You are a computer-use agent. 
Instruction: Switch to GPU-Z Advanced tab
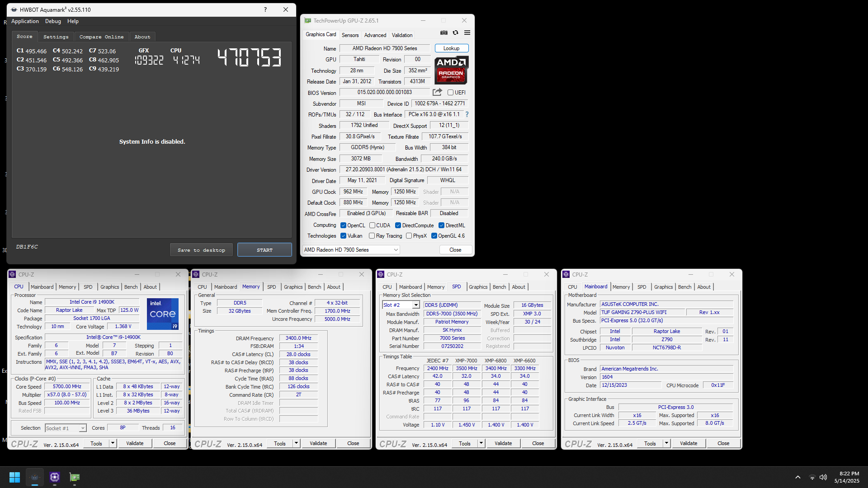375,35
